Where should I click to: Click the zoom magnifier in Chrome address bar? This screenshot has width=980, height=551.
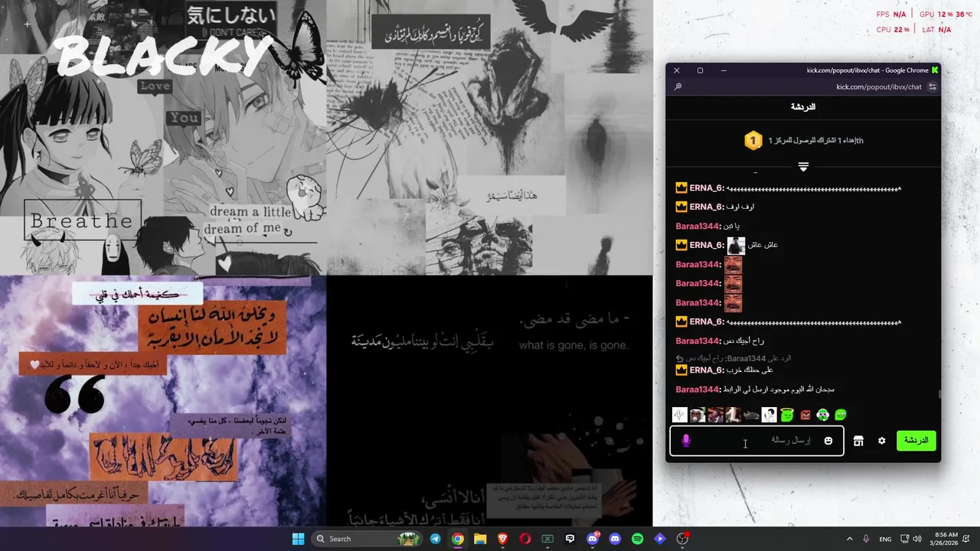(678, 87)
